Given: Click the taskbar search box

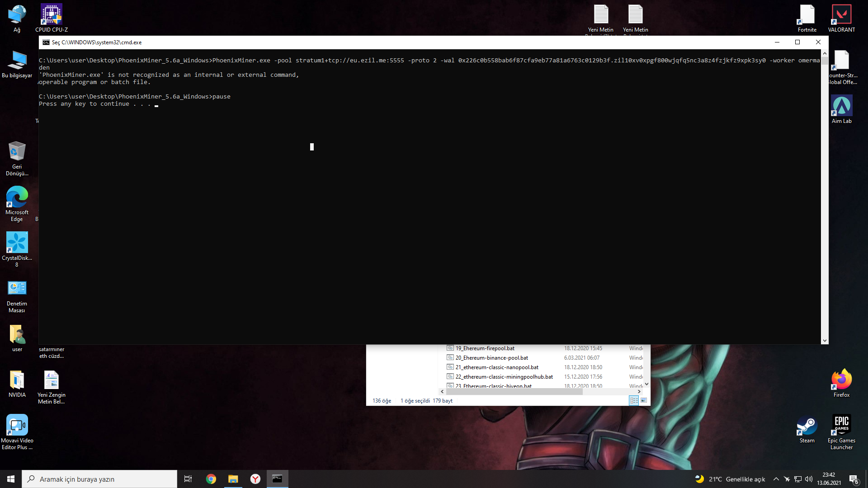Looking at the screenshot, I should click(x=99, y=479).
